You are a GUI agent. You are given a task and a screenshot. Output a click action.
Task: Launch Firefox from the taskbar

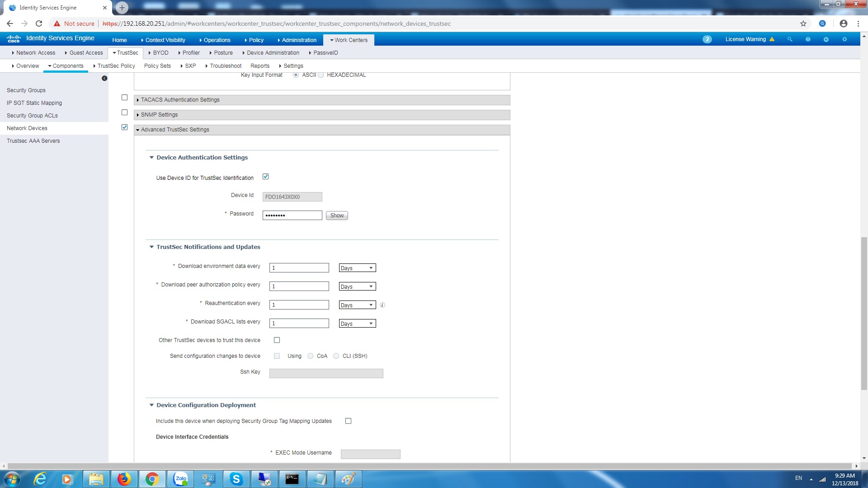pos(124,479)
